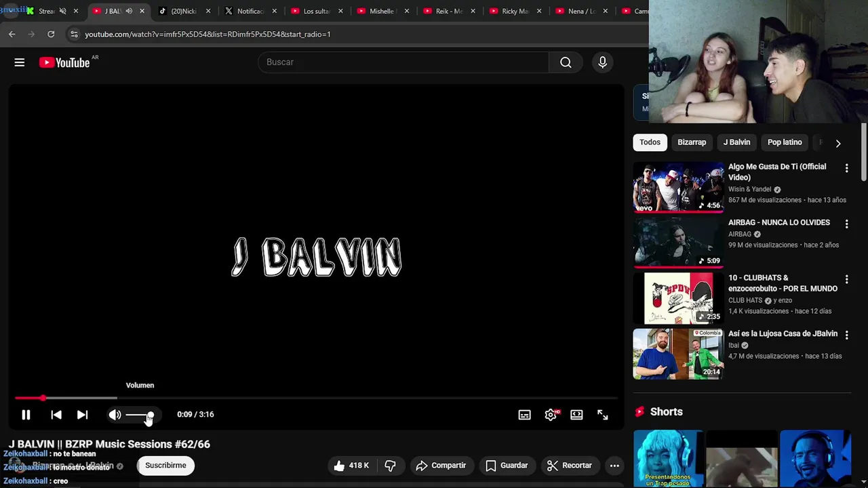Screen dimensions: 868x488
Task: Switch to the X Notificaciones tab
Action: (248, 11)
